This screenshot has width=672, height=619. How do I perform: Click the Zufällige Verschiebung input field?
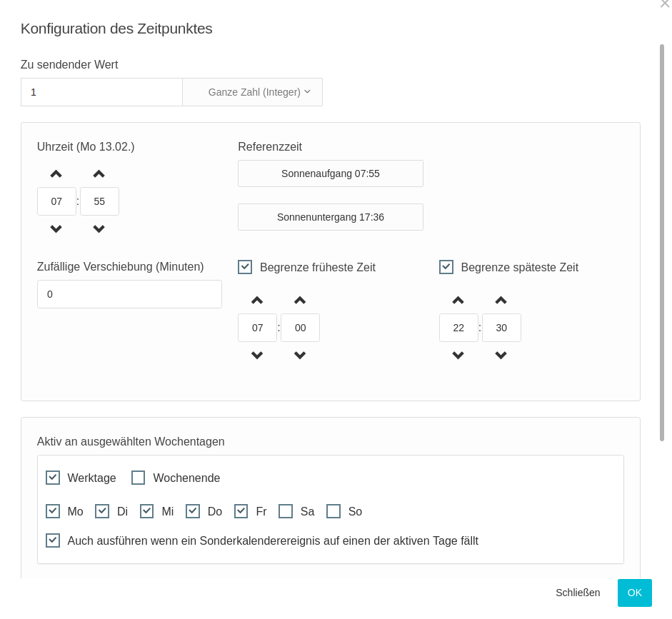tap(129, 294)
